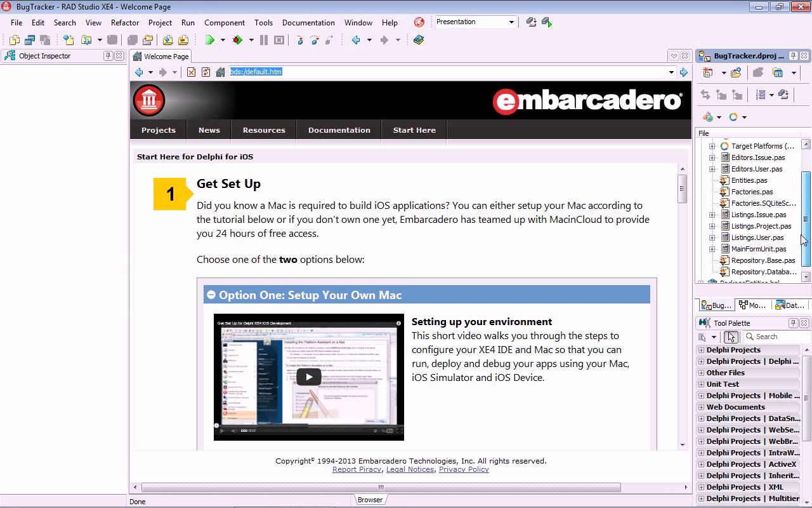The height and width of the screenshot is (508, 812).
Task: Click the red Stop icon in browser toolbar
Action: [191, 72]
